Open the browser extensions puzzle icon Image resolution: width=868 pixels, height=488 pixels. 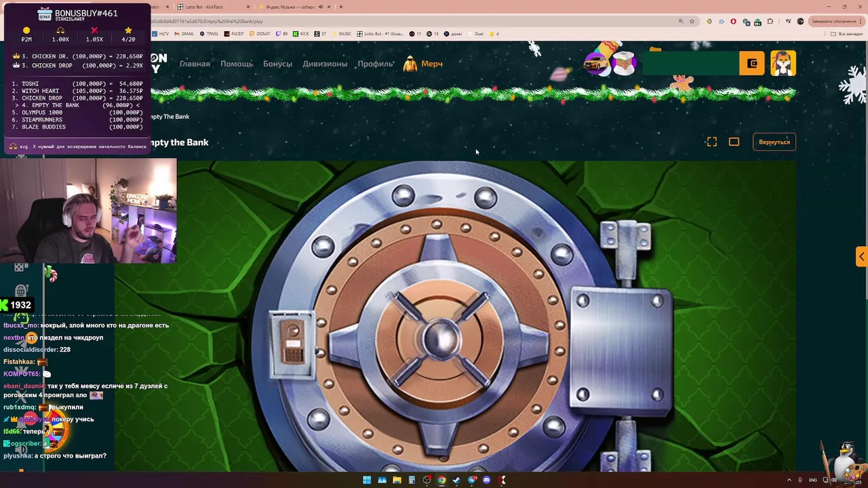(770, 21)
